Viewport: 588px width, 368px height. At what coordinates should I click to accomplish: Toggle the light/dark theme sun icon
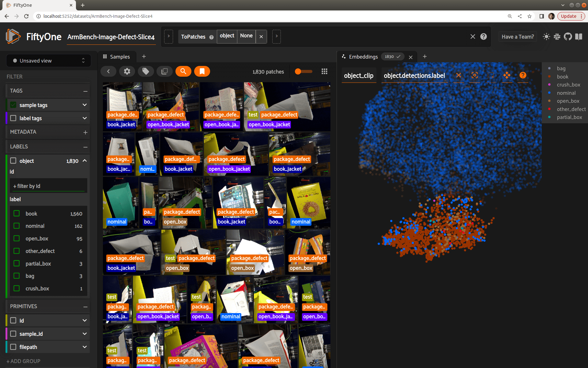click(x=546, y=37)
